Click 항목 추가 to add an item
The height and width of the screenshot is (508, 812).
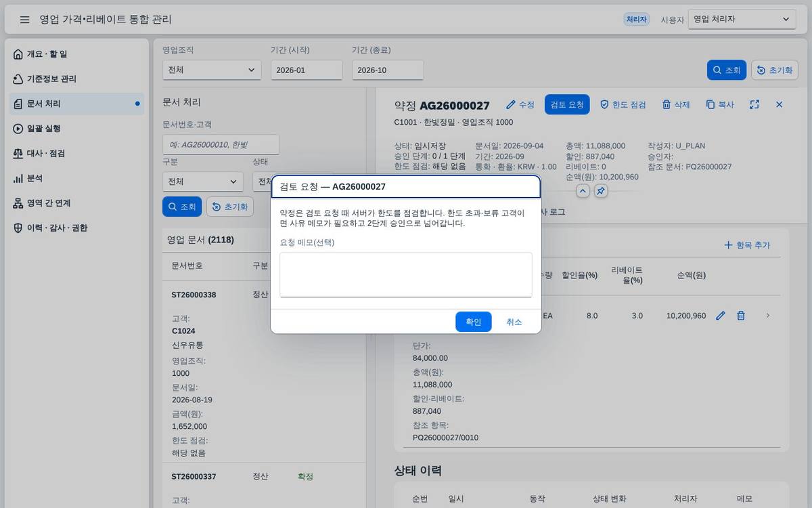(x=747, y=245)
